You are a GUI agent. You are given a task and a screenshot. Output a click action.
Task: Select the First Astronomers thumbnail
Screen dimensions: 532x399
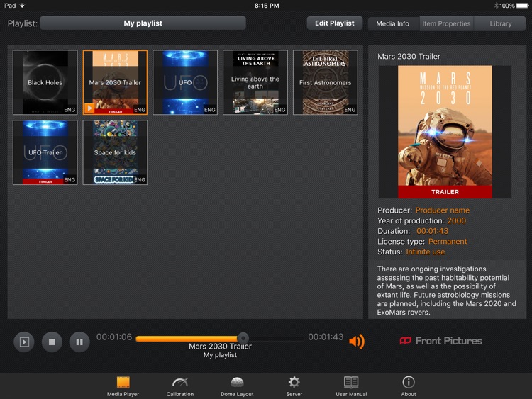point(326,82)
